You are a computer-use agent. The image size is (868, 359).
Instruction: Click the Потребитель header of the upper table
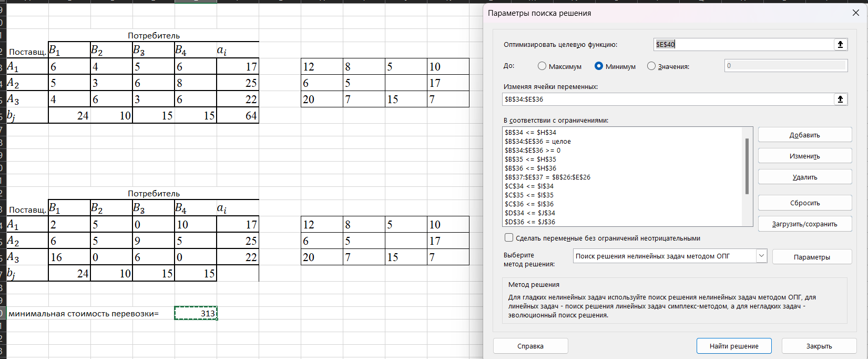click(x=154, y=35)
